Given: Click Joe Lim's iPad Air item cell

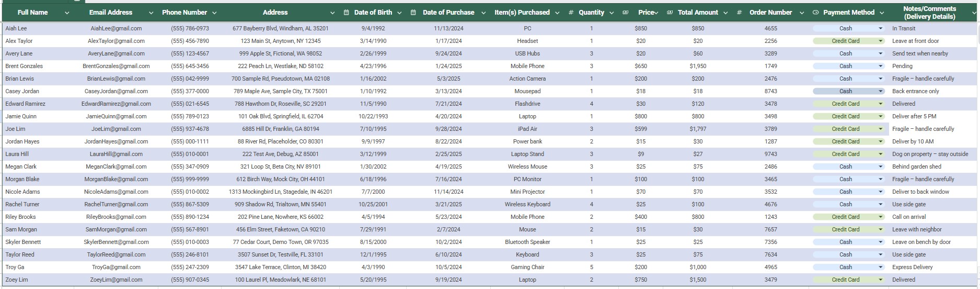Looking at the screenshot, I should [527, 129].
